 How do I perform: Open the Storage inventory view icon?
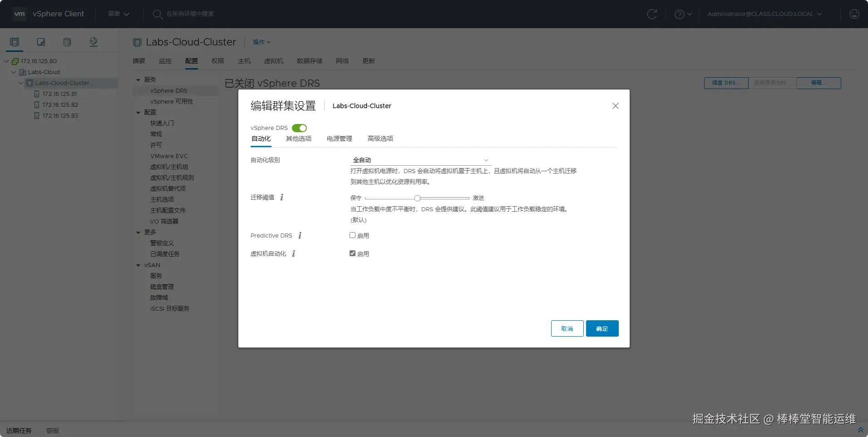67,42
